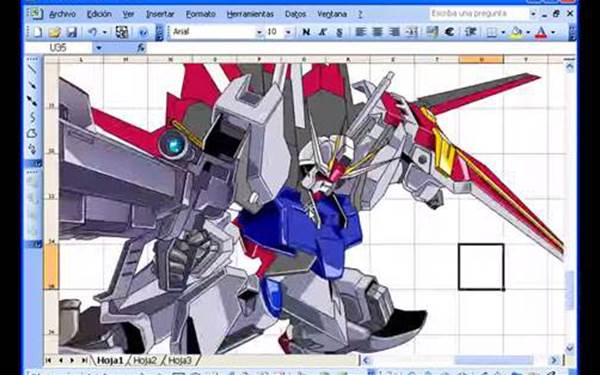Expand the Arial font name dropdown
The width and height of the screenshot is (600, 375).
tap(259, 33)
